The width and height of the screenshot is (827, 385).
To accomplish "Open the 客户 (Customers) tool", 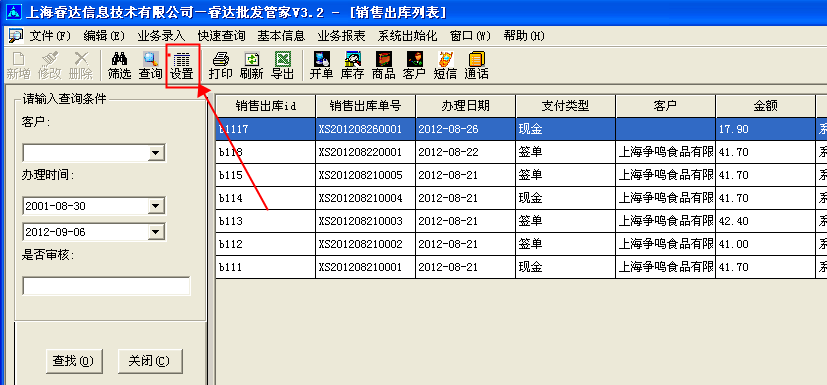I will pyautogui.click(x=415, y=65).
